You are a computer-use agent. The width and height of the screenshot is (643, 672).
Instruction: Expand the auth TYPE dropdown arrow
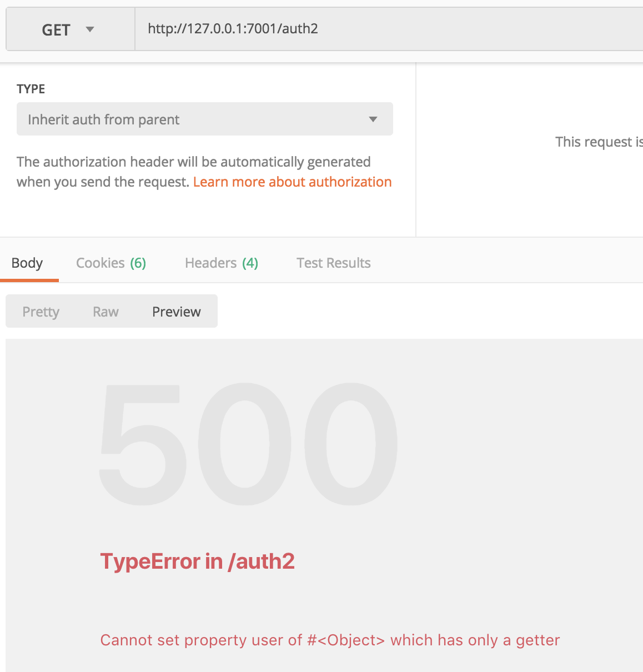pos(373,119)
